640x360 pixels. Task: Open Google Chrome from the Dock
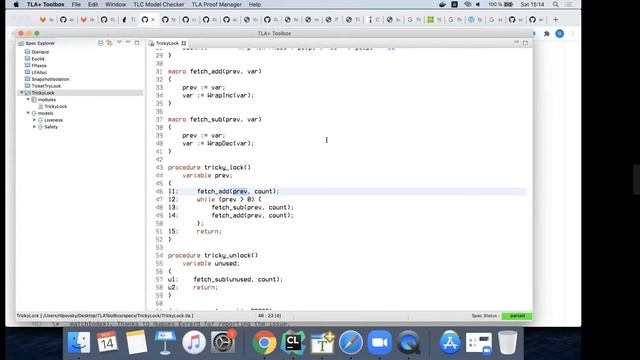pos(264,342)
